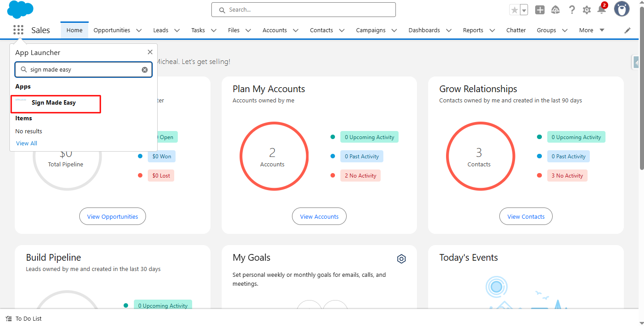This screenshot has width=644, height=326.
Task: Open the Opportunities tab
Action: tap(112, 30)
